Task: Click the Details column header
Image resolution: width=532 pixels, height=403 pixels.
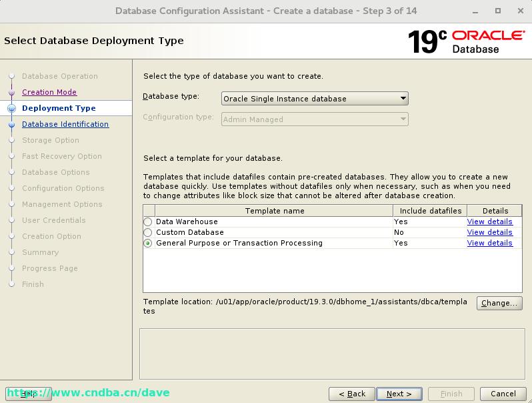Action: pyautogui.click(x=495, y=211)
